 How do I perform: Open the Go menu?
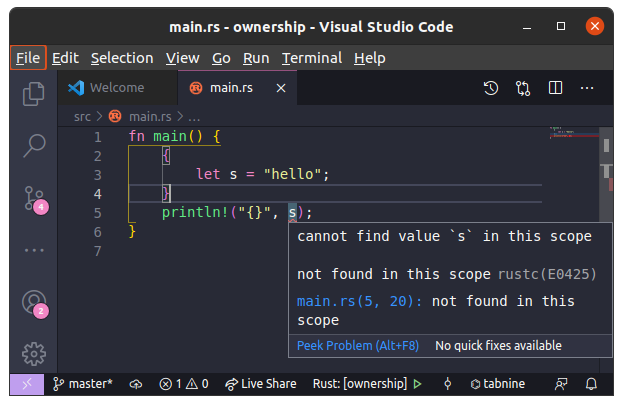[x=221, y=58]
